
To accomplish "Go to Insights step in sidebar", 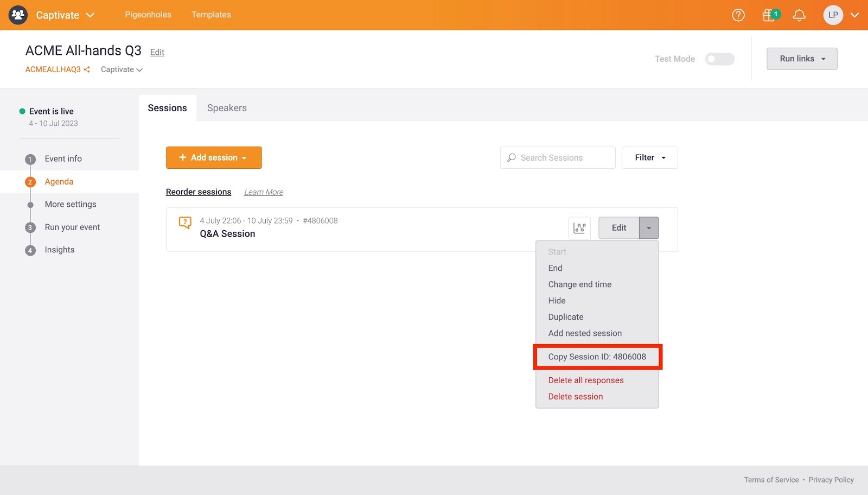I will (x=60, y=250).
